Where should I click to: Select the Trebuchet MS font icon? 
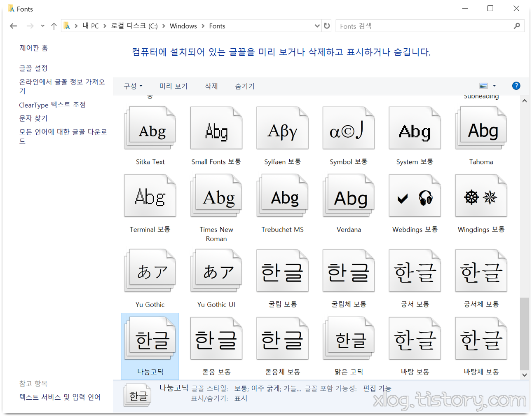[x=282, y=196]
